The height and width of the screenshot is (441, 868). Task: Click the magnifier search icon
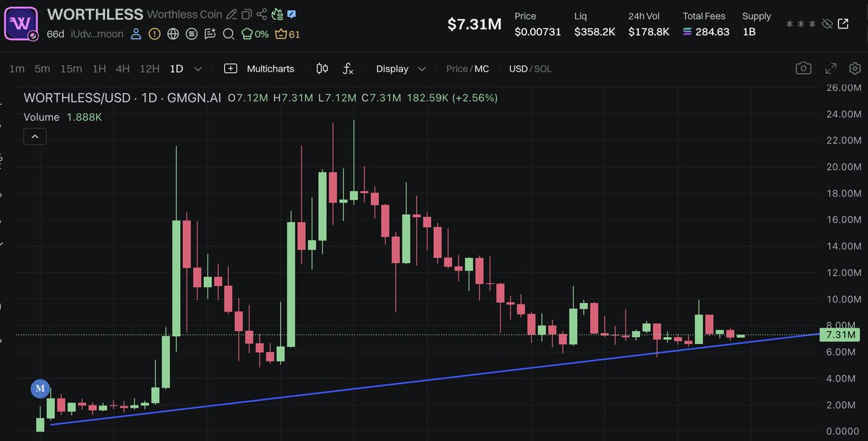229,34
